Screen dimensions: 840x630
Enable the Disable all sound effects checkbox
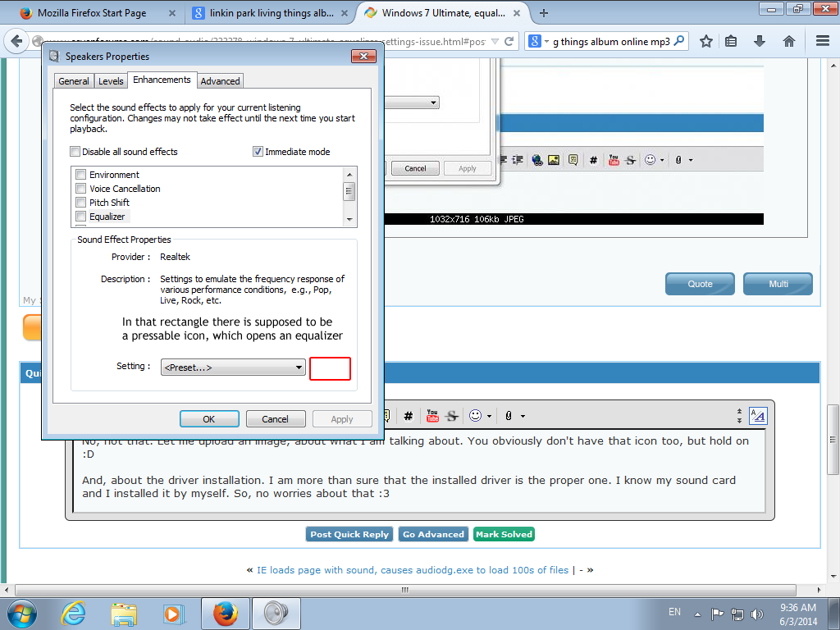tap(75, 152)
